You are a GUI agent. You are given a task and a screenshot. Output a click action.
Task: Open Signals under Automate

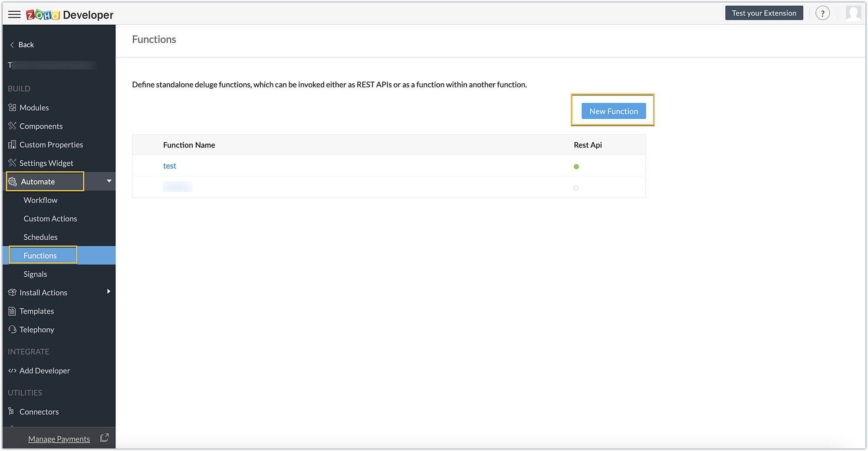[x=35, y=275]
